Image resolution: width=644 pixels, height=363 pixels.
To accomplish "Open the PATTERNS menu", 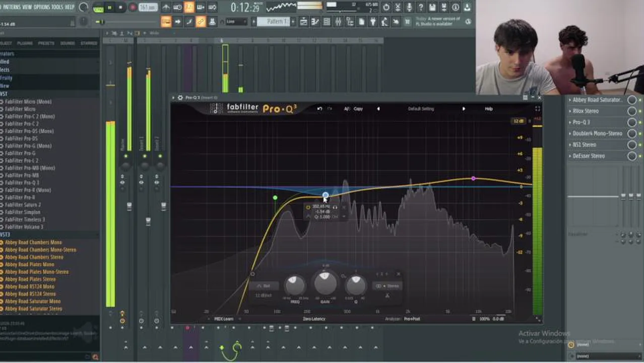I will pos(11,7).
